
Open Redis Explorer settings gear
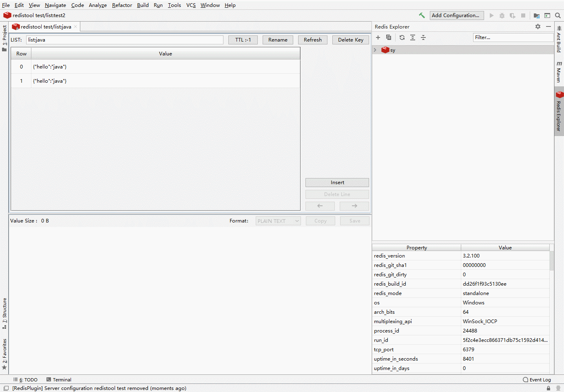[538, 26]
